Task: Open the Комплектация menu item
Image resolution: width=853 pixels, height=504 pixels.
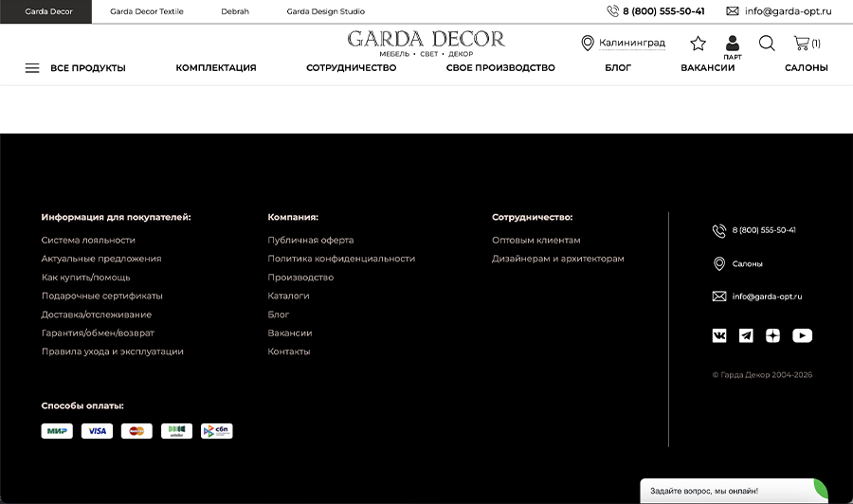Action: pyautogui.click(x=216, y=68)
